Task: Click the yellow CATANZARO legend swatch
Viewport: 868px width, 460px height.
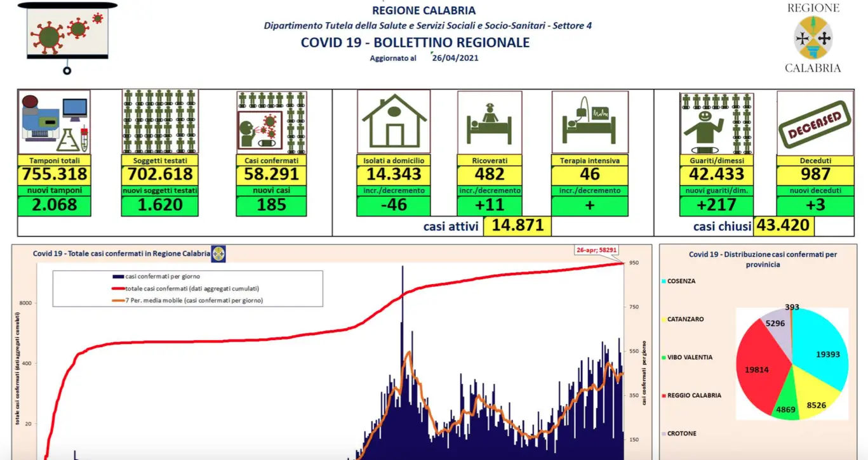Action: point(664,319)
